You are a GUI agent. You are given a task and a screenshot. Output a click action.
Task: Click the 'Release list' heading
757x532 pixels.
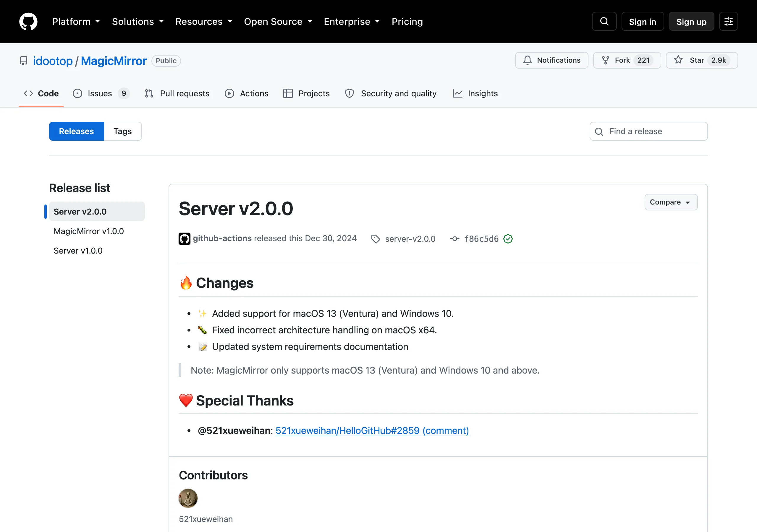tap(80, 188)
